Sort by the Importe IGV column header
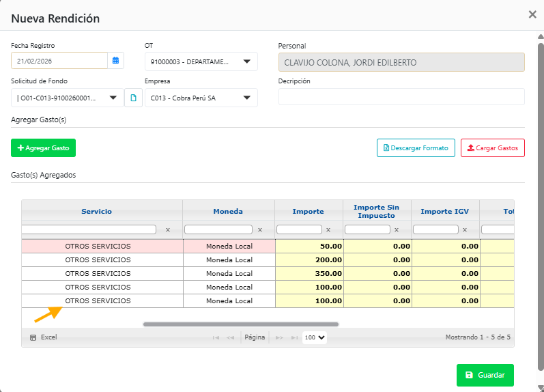This screenshot has height=392, width=544. point(444,212)
